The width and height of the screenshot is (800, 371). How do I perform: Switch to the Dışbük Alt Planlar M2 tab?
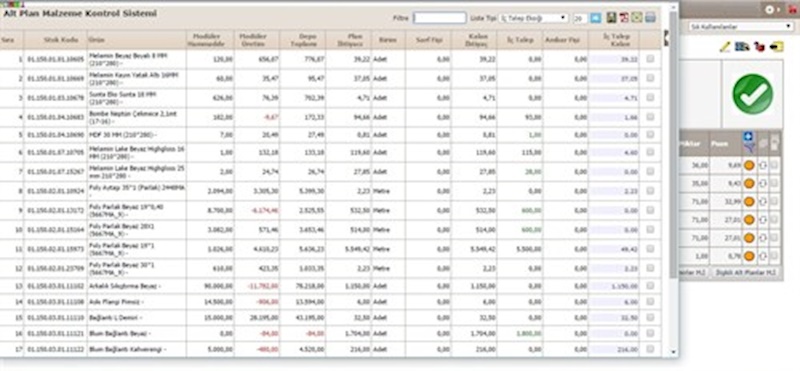[x=745, y=273]
